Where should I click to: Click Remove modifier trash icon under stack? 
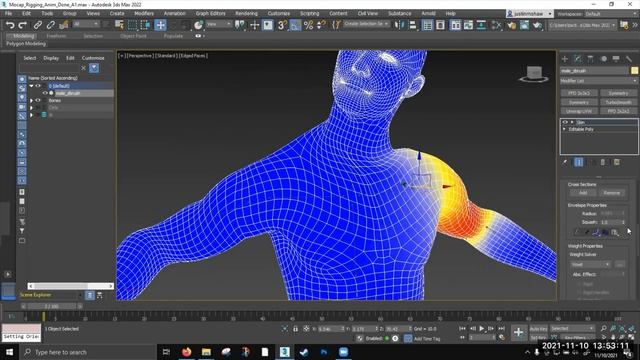(x=603, y=162)
